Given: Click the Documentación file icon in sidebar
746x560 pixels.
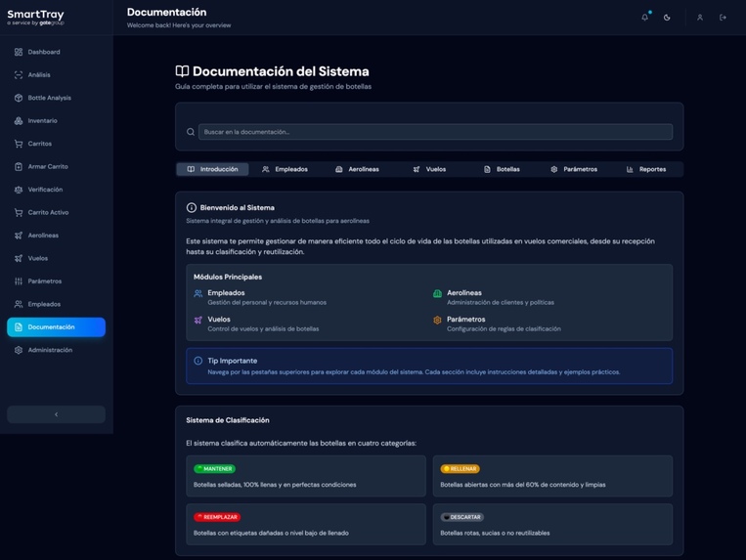Looking at the screenshot, I should click(x=19, y=327).
